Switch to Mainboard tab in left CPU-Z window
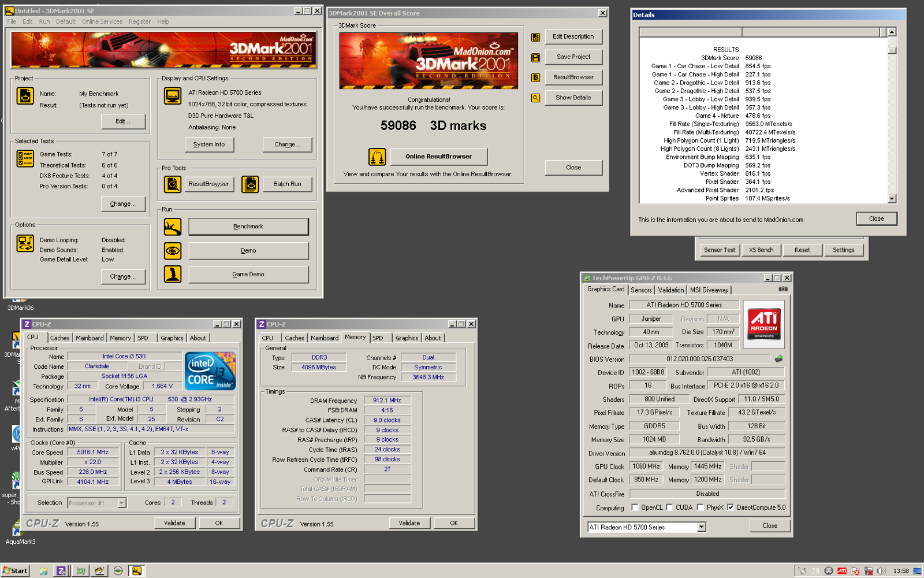 (x=90, y=338)
